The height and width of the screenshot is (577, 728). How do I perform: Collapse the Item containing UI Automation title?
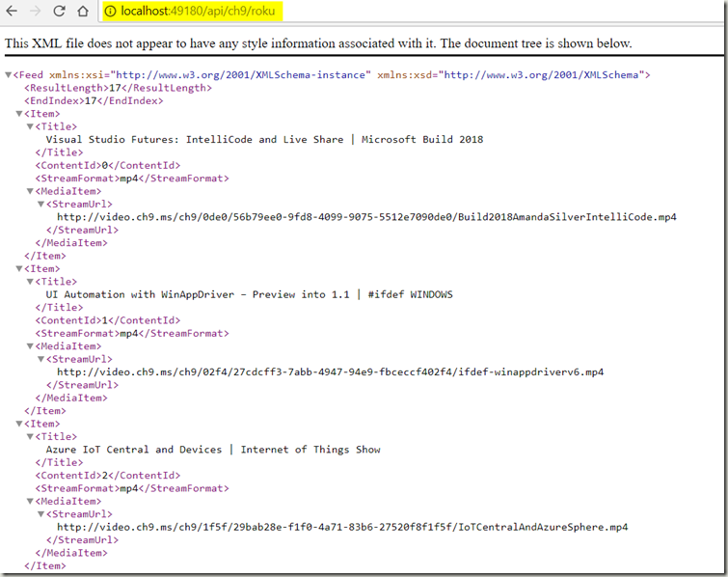tap(19, 269)
